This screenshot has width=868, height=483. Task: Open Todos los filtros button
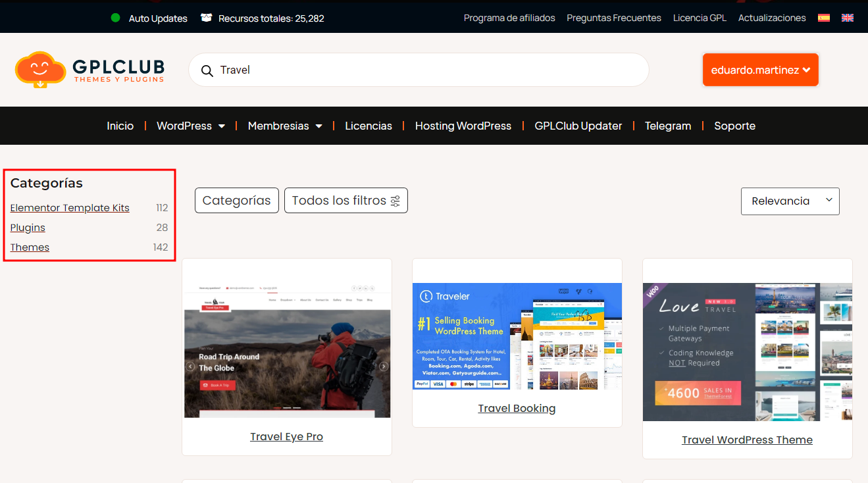(346, 201)
